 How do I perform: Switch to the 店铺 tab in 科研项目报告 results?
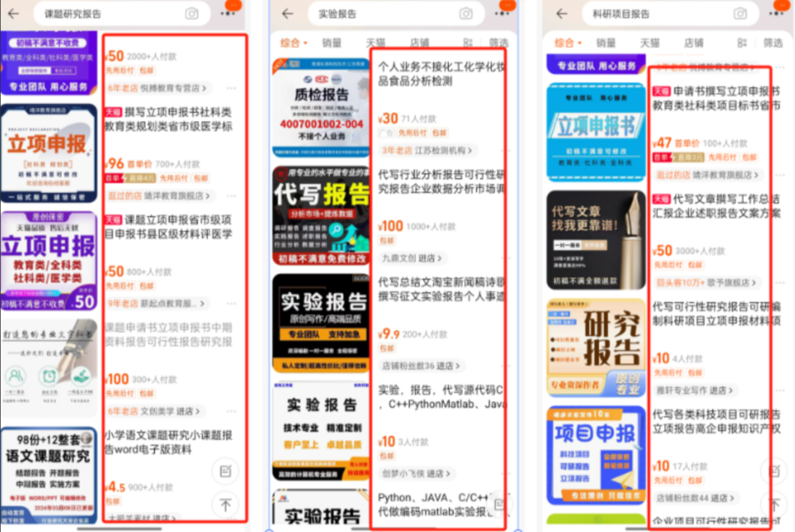click(692, 43)
